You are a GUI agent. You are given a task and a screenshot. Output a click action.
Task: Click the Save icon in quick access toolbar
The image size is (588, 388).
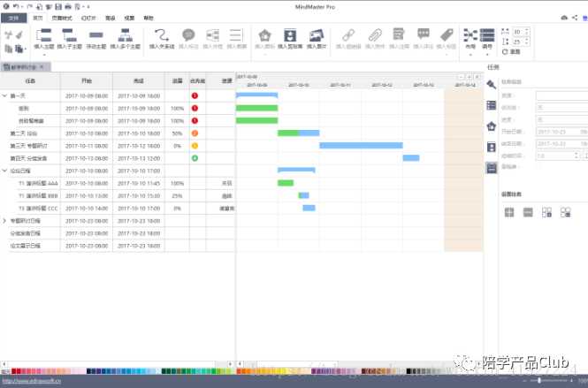coord(58,6)
